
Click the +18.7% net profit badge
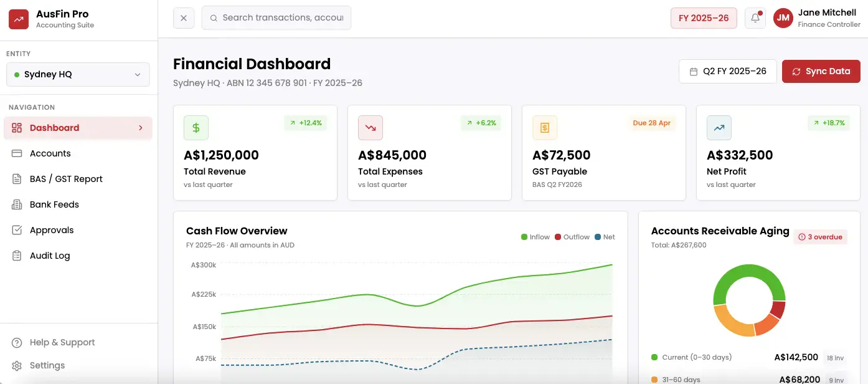(x=829, y=123)
